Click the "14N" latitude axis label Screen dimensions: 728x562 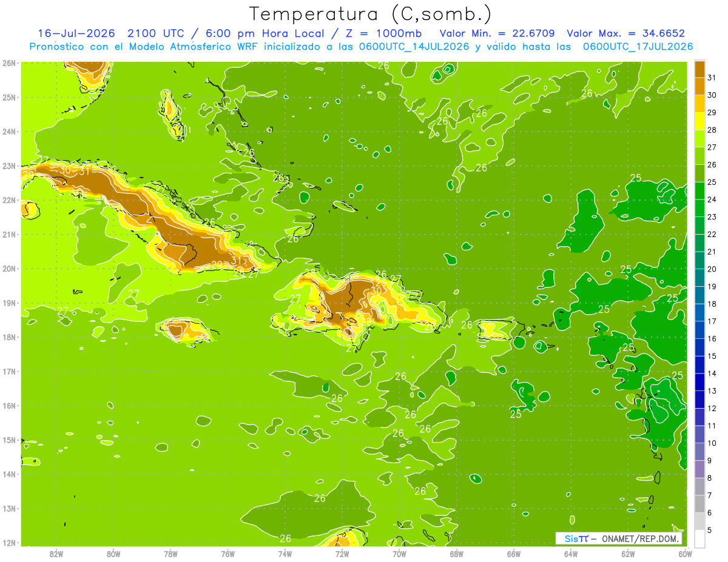pyautogui.click(x=8, y=474)
